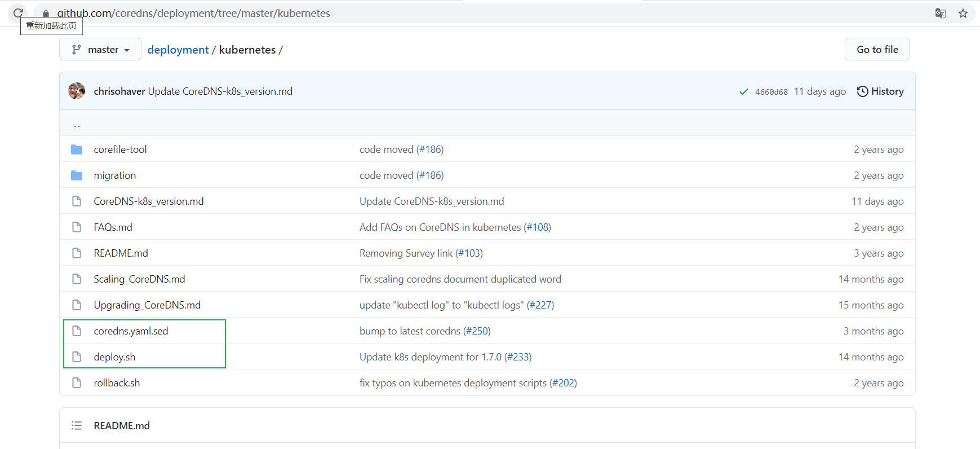Reload the page with the browser refresh icon
This screenshot has height=449, width=980.
pyautogui.click(x=18, y=12)
